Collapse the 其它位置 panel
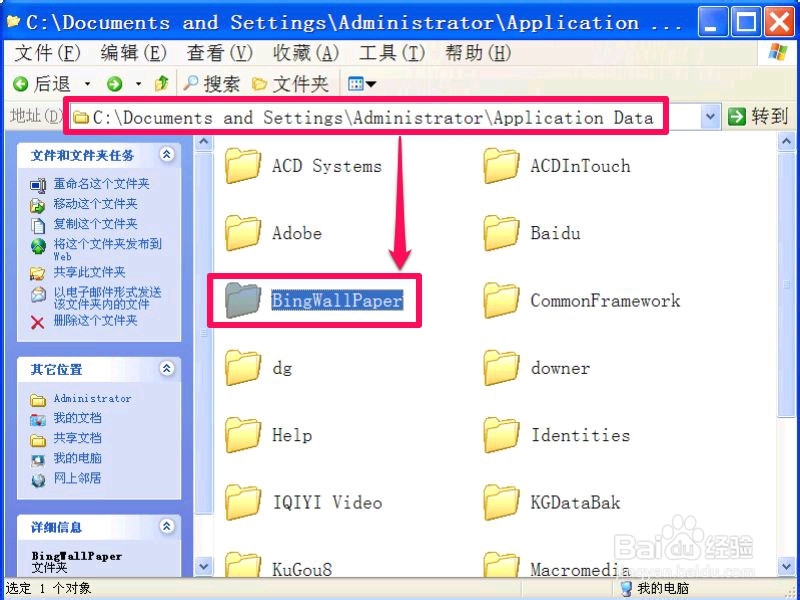800x600 pixels. [166, 368]
